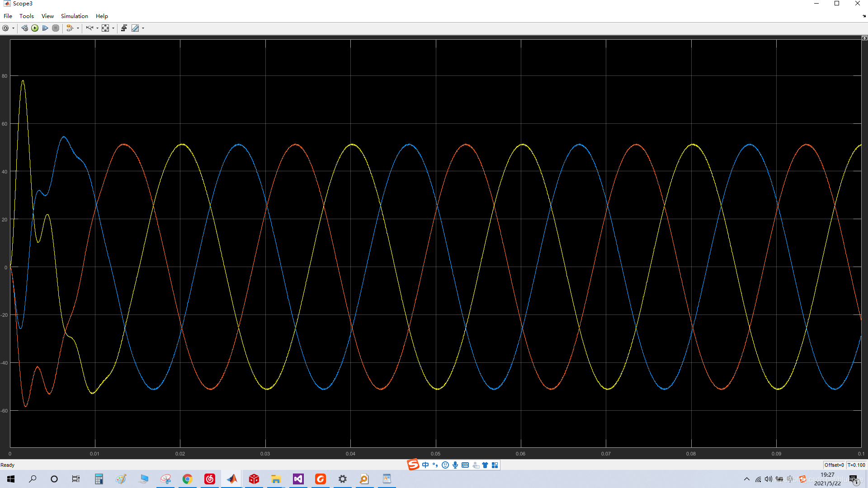The image size is (868, 488).
Task: Toggle the Cursor Measurements ruler
Action: point(135,28)
